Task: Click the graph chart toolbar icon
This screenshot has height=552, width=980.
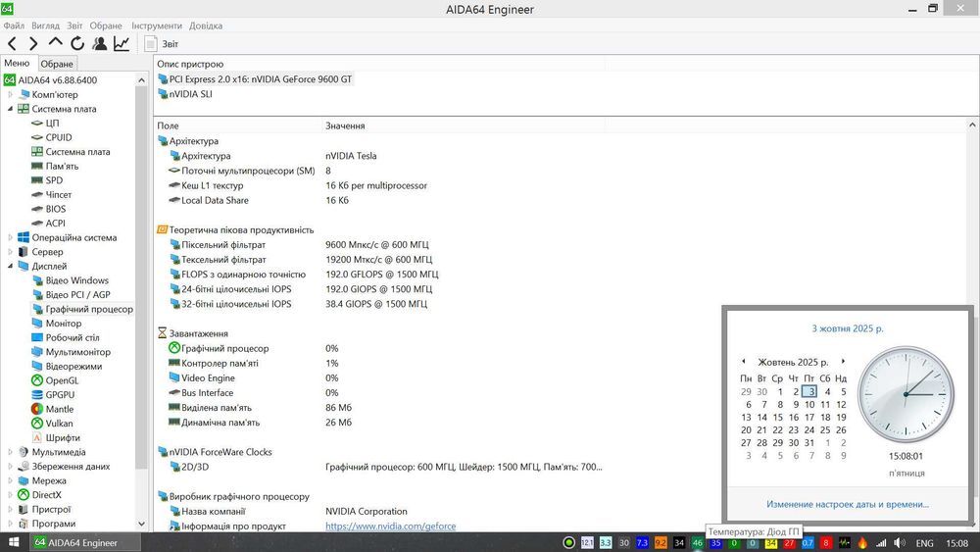Action: 122,43
